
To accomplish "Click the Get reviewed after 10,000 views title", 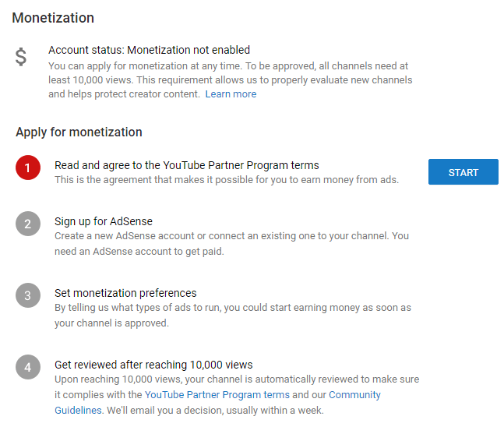I will 153,365.
